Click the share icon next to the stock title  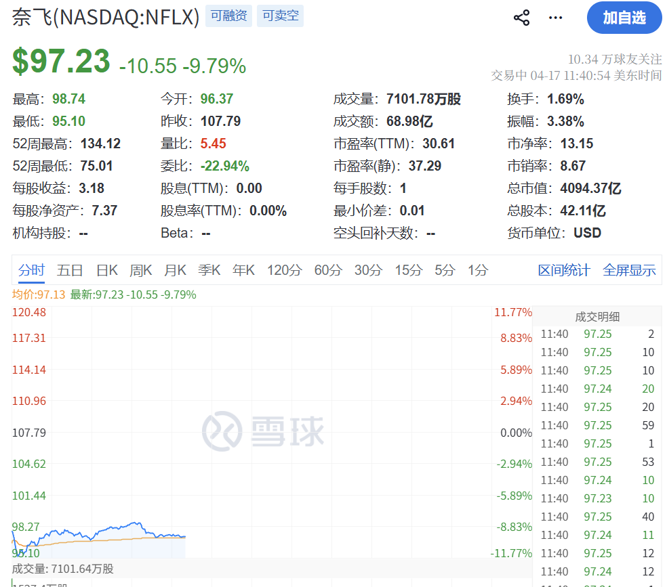(x=521, y=18)
